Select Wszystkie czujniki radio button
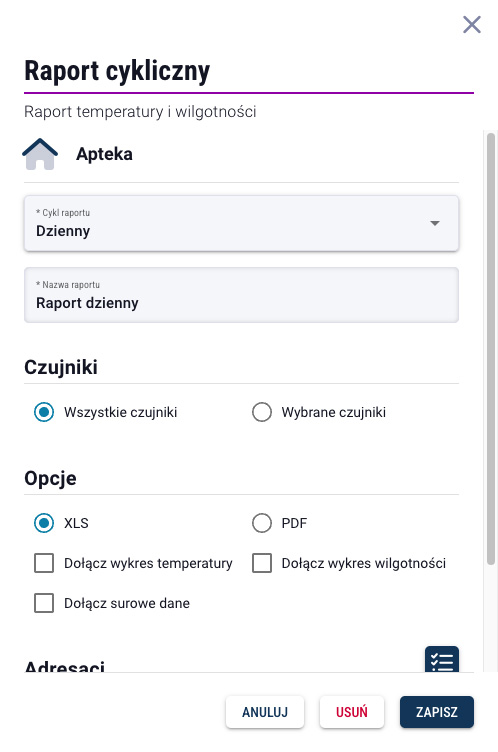498x752 pixels. click(44, 412)
